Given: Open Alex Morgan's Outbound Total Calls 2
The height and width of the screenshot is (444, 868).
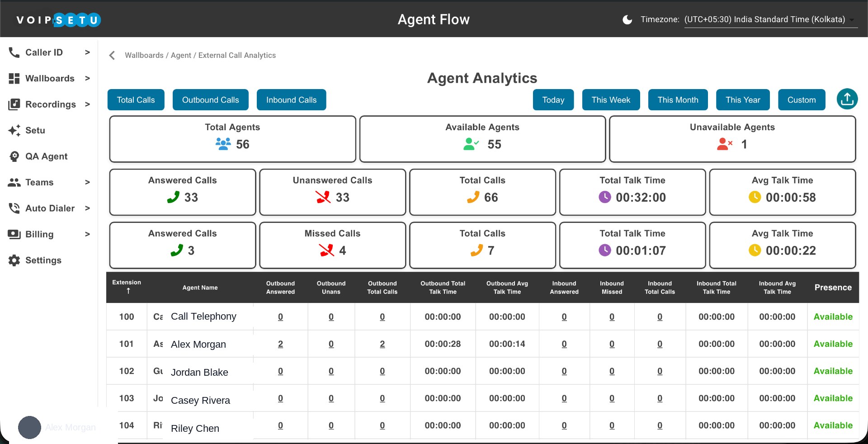Looking at the screenshot, I should click(382, 344).
